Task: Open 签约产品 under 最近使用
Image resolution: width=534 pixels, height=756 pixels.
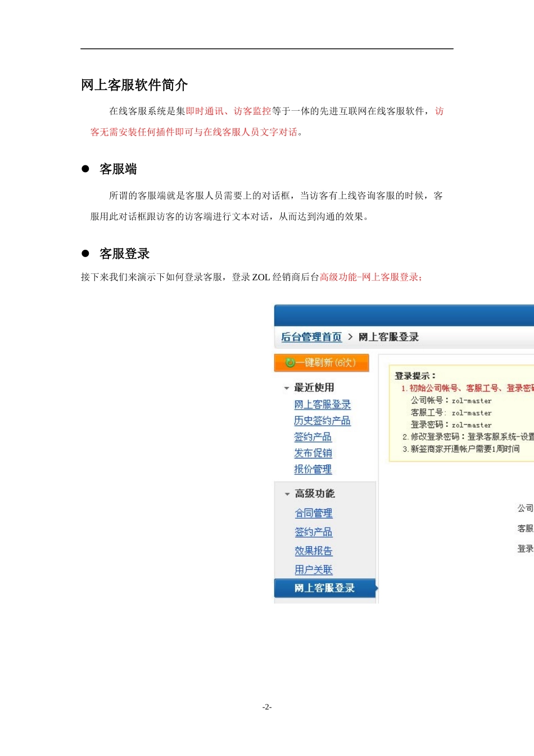Action: pyautogui.click(x=313, y=437)
